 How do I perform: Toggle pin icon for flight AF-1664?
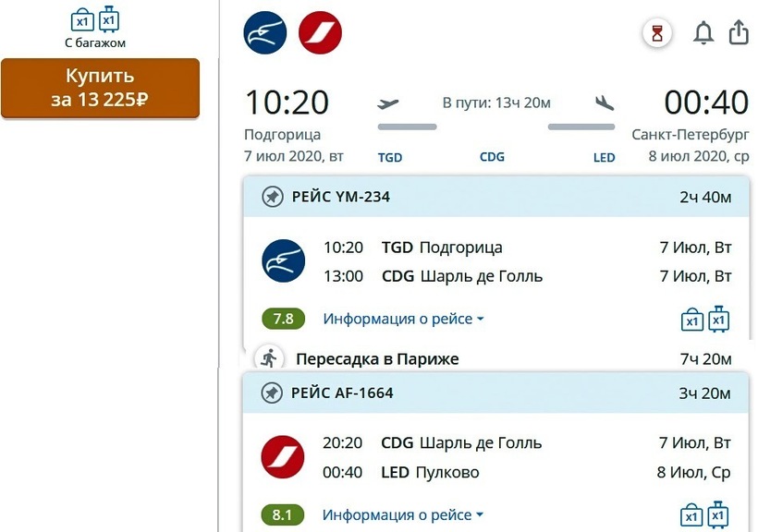(272, 393)
